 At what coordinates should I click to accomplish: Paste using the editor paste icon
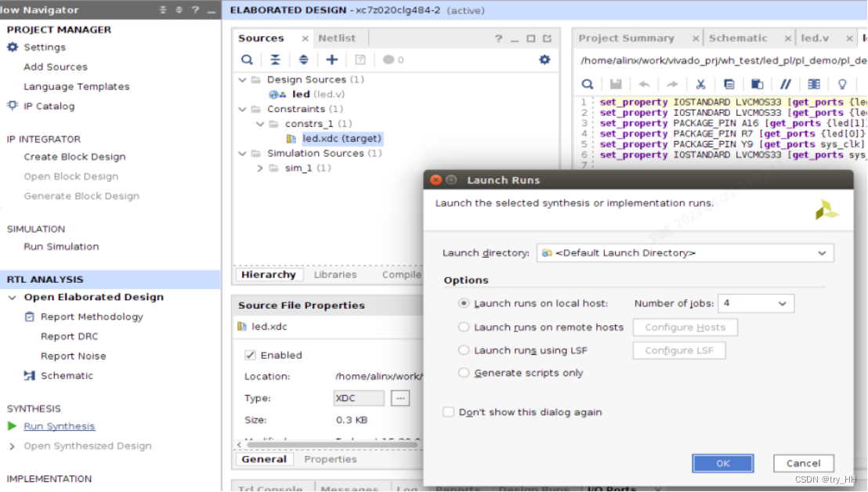tap(758, 84)
